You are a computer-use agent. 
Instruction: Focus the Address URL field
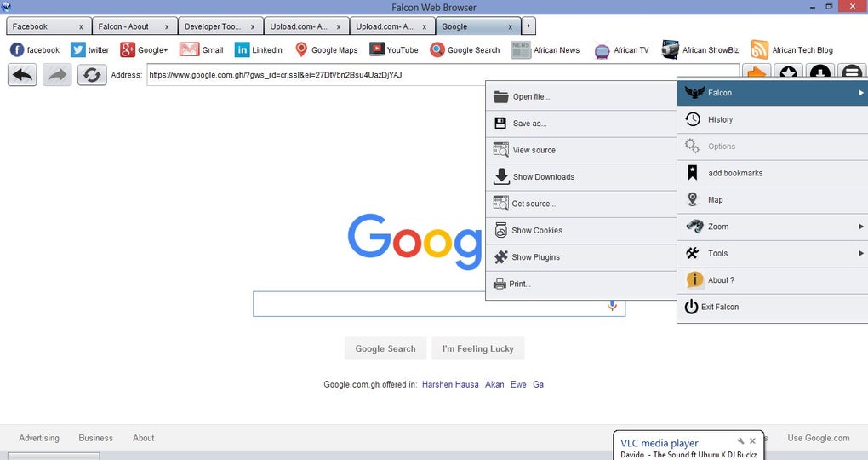(443, 75)
